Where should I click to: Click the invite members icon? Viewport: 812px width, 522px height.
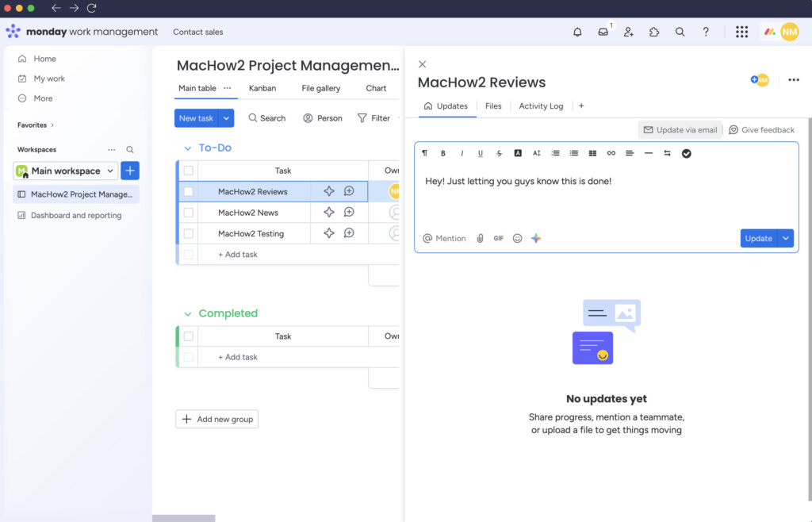(x=629, y=32)
